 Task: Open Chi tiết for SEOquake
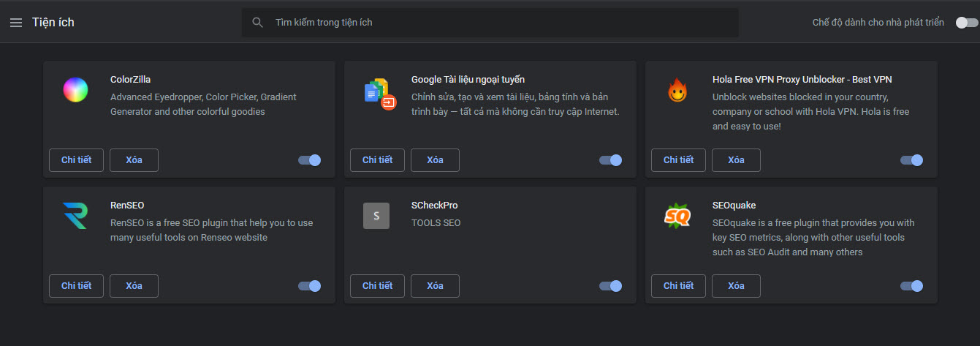click(x=678, y=286)
